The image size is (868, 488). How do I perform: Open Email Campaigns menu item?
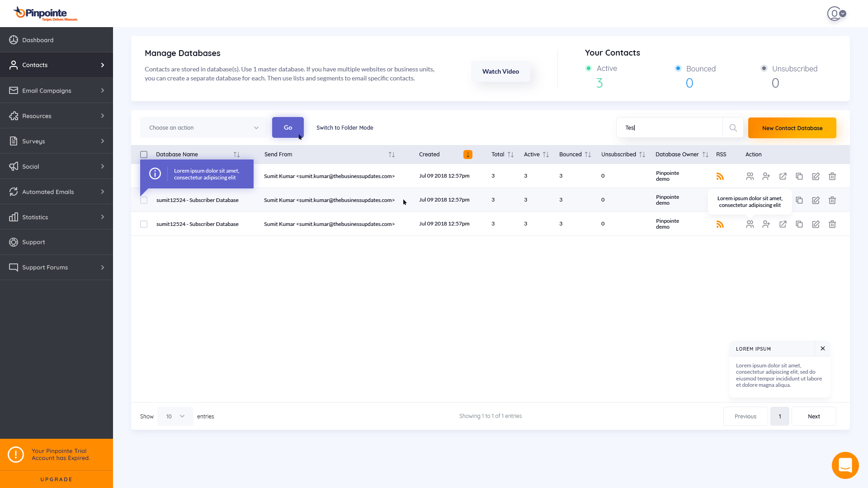click(57, 90)
